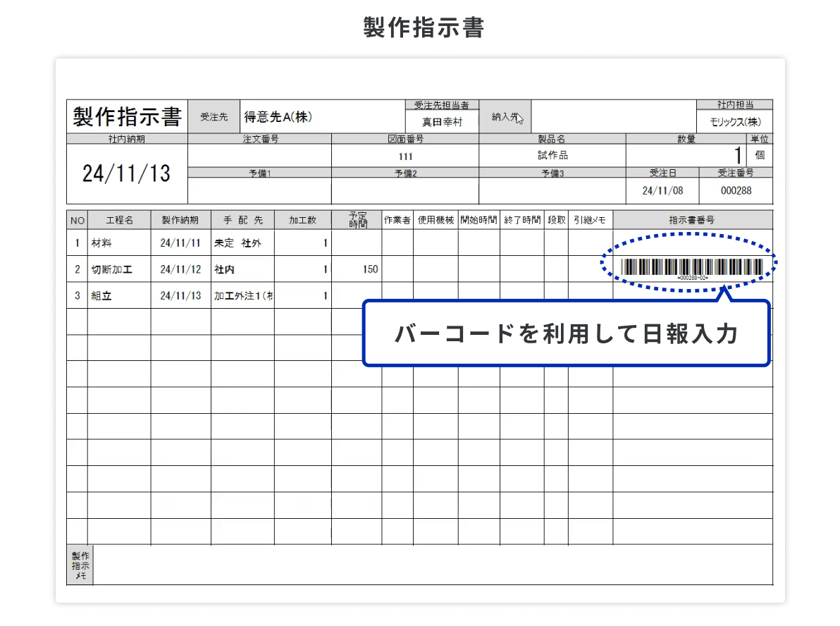Screen dimensions: 840x626
Task: Click the drawing number value 111
Action: click(x=405, y=156)
